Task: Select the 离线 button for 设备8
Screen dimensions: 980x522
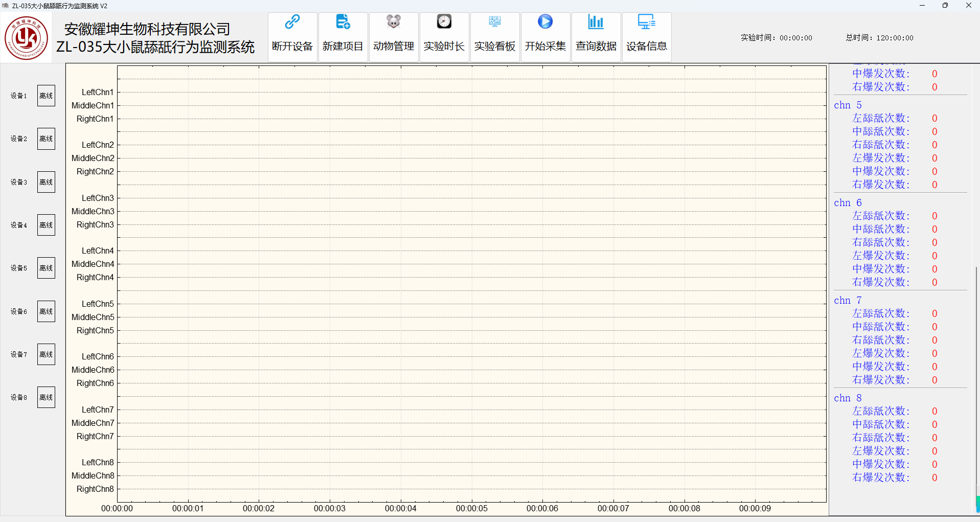Action: point(46,397)
